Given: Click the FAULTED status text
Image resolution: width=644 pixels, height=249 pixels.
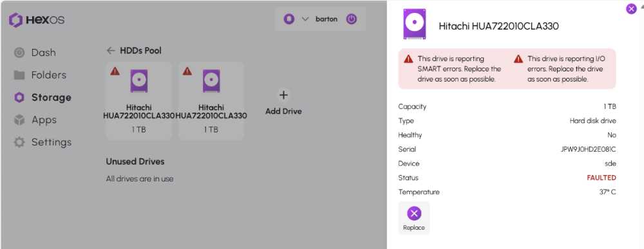Looking at the screenshot, I should click(x=601, y=178).
